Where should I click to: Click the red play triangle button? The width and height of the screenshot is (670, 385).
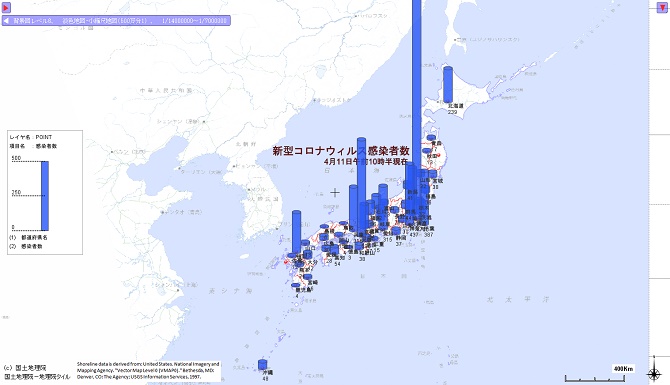point(6,7)
